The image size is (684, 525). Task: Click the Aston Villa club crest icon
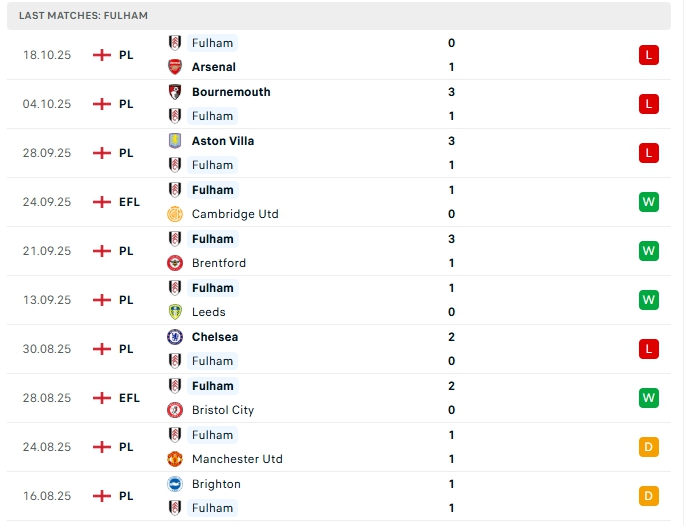coord(175,141)
